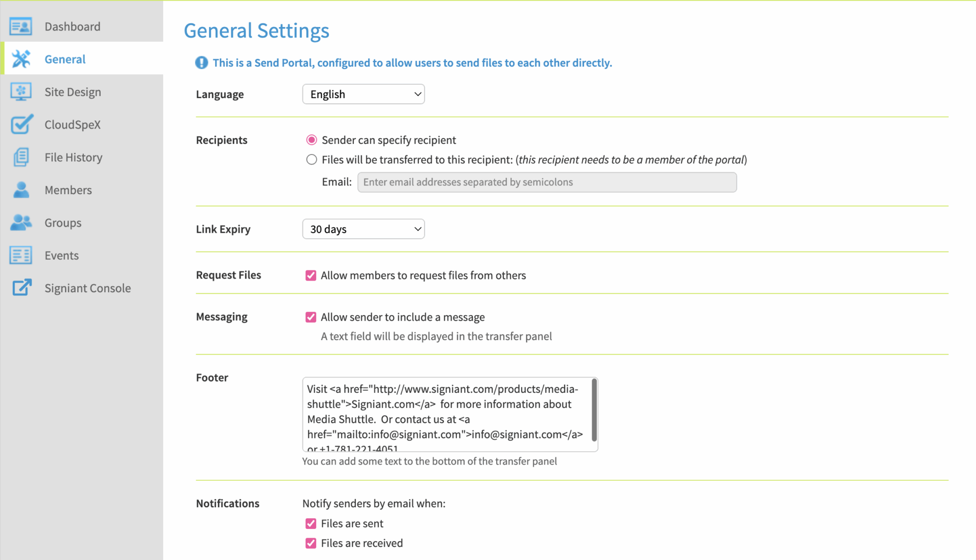This screenshot has height=560, width=976.
Task: Go to the Members menu item
Action: tap(68, 190)
